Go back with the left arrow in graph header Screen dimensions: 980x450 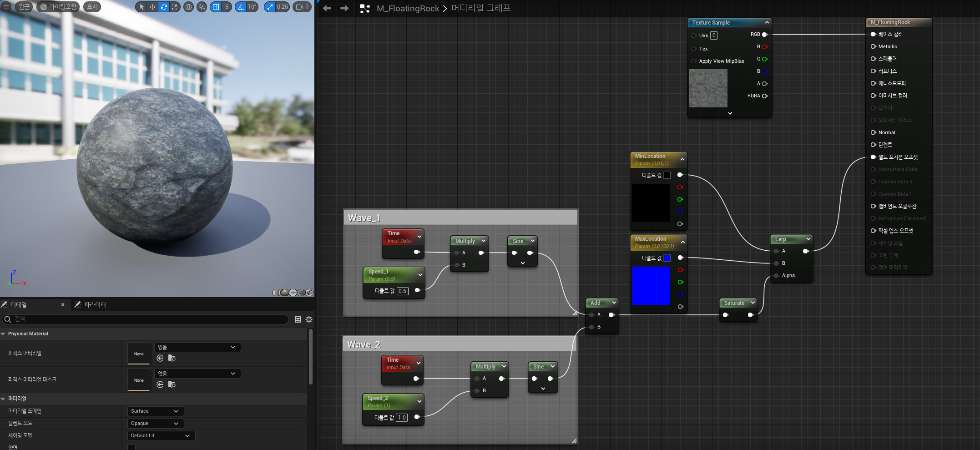(327, 8)
